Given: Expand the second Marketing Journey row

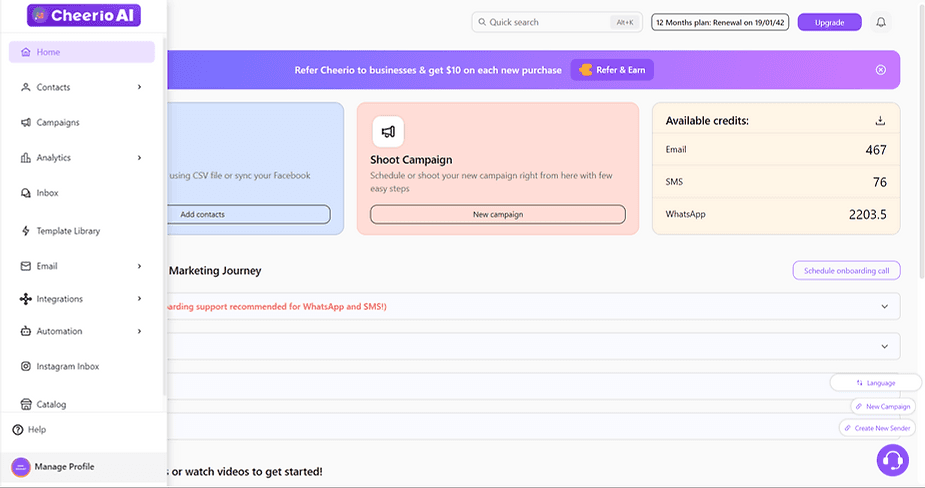Looking at the screenshot, I should point(884,346).
